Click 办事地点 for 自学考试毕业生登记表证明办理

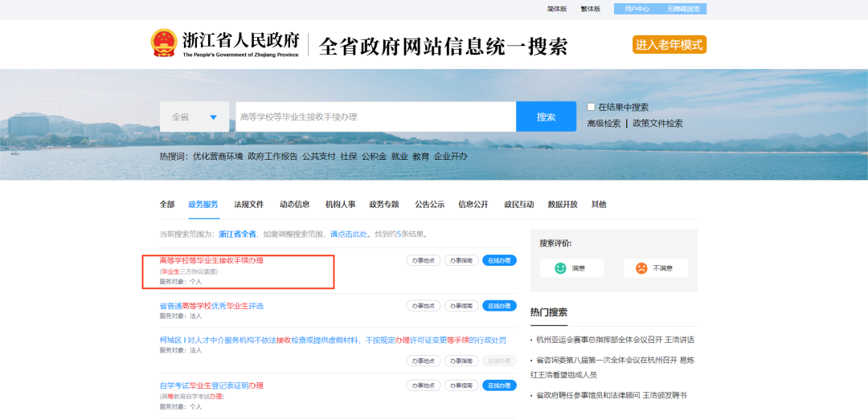[424, 385]
